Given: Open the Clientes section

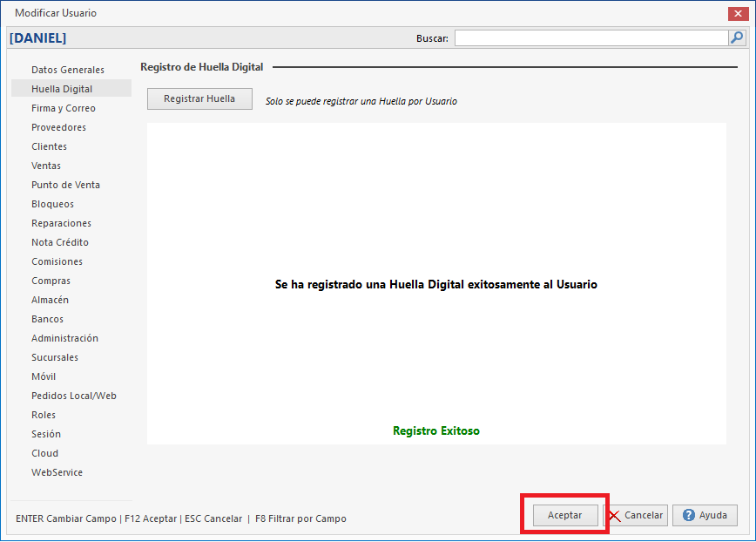Looking at the screenshot, I should pyautogui.click(x=49, y=146).
